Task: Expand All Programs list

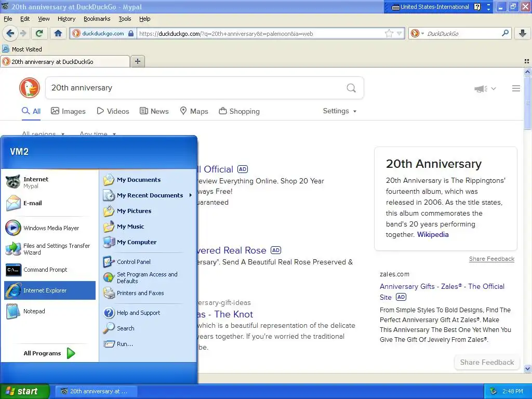Action: [x=49, y=353]
